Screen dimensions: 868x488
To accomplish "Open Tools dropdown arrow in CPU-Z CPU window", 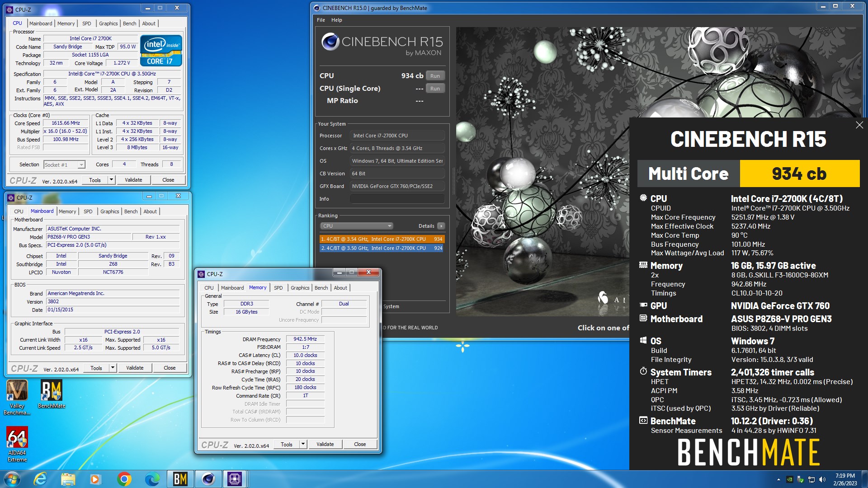I will 112,180.
